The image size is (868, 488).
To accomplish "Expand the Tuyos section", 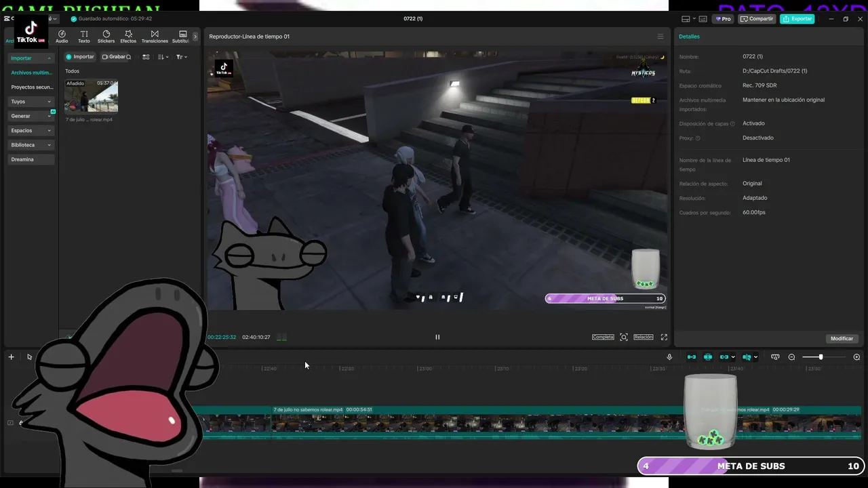I will [x=31, y=102].
